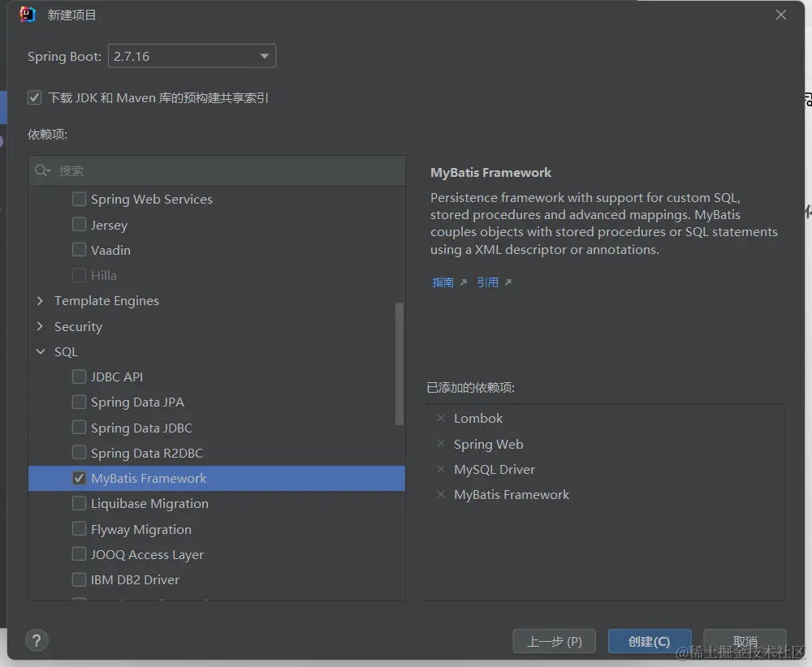812x667 pixels.
Task: Select Lombok in added dependencies list
Action: point(478,418)
